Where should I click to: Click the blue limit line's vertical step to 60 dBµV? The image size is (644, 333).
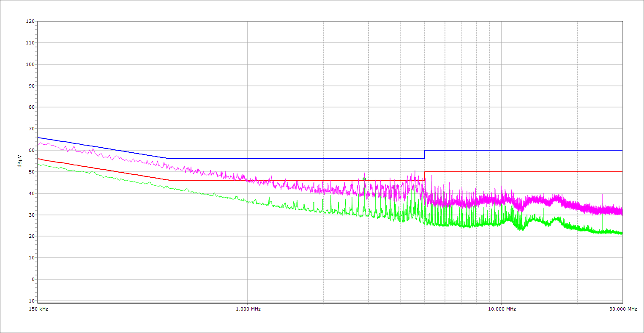[x=425, y=154]
